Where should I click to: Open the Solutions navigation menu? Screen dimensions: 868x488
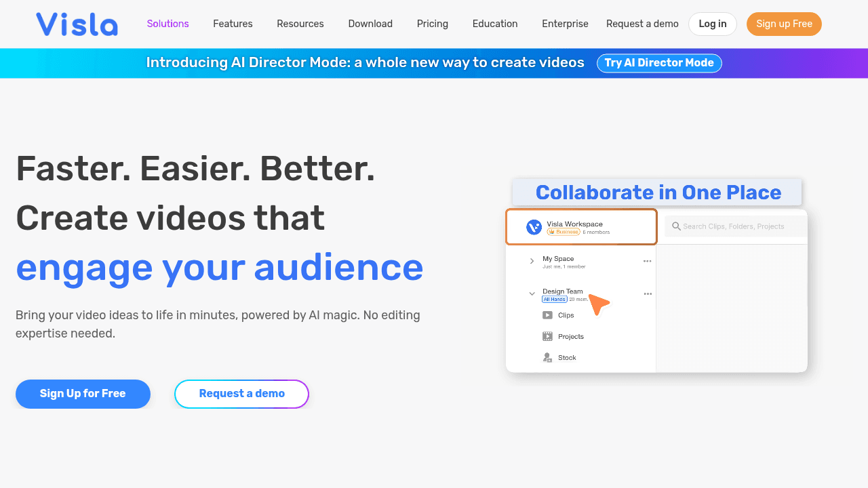click(x=167, y=24)
